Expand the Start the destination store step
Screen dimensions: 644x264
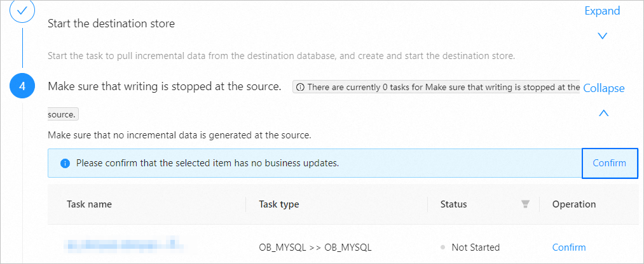(602, 11)
